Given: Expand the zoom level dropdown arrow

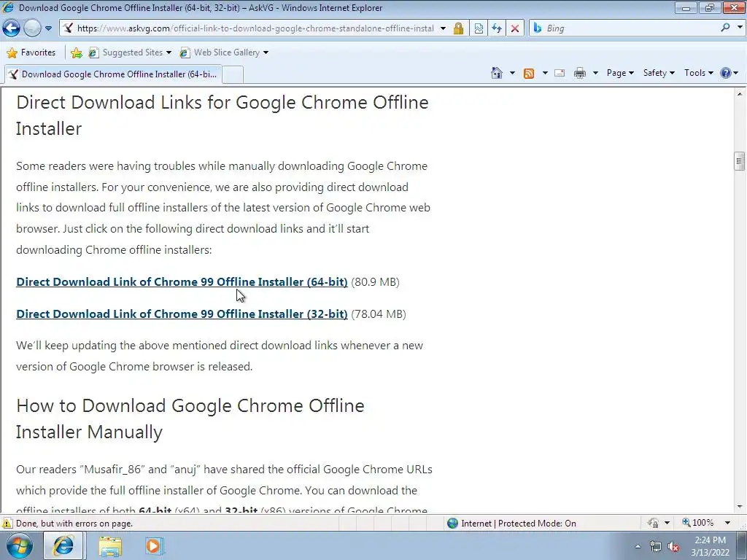Looking at the screenshot, I should (727, 523).
